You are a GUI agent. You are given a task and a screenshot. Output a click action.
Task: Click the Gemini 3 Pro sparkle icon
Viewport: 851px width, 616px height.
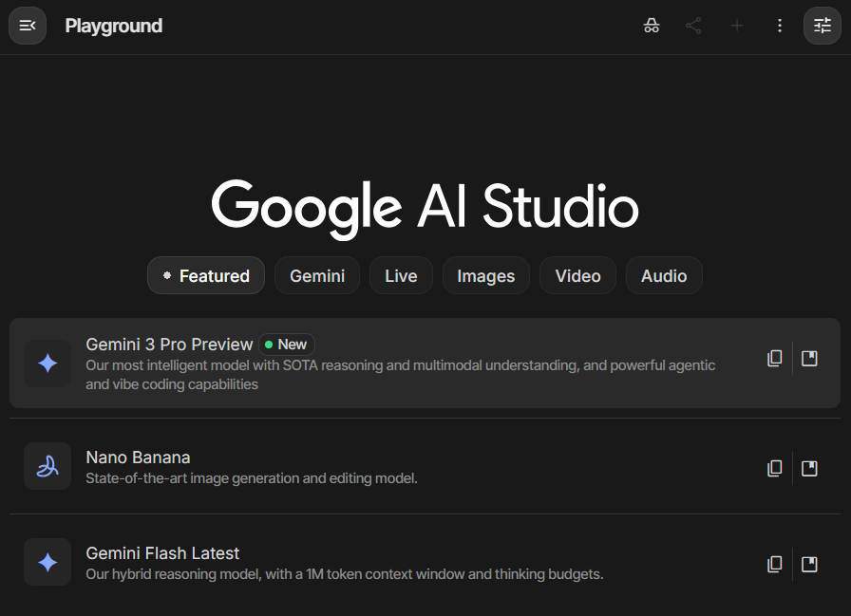click(x=47, y=363)
